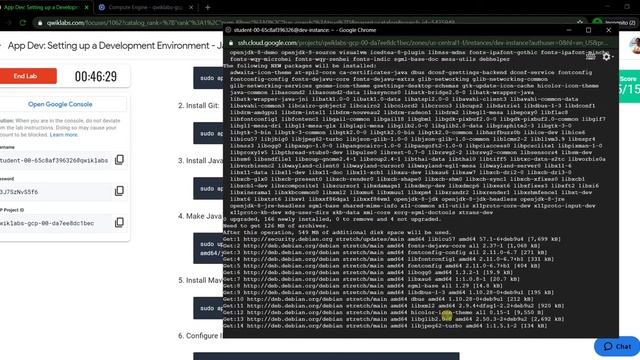Select step text '5. Install Mav'
640x360 pixels.
[200, 280]
